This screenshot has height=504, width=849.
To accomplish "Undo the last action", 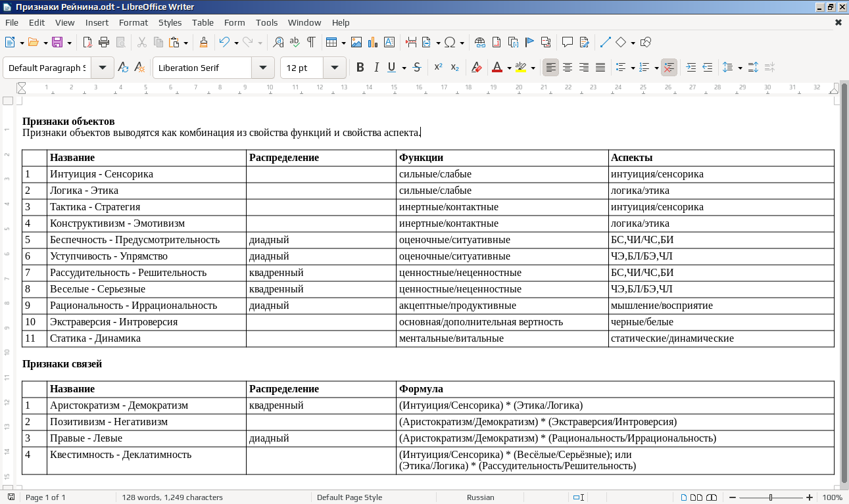I will [x=224, y=43].
